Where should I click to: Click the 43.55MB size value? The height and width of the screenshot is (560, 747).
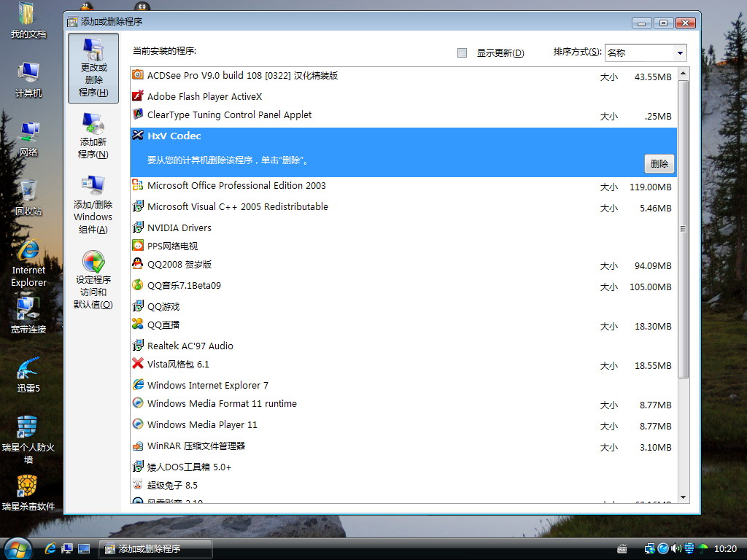[653, 77]
